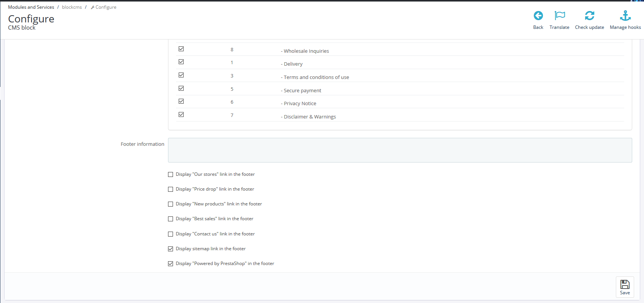The height and width of the screenshot is (303, 644).
Task: Uncheck the Delivery page checkbox
Action: click(181, 62)
